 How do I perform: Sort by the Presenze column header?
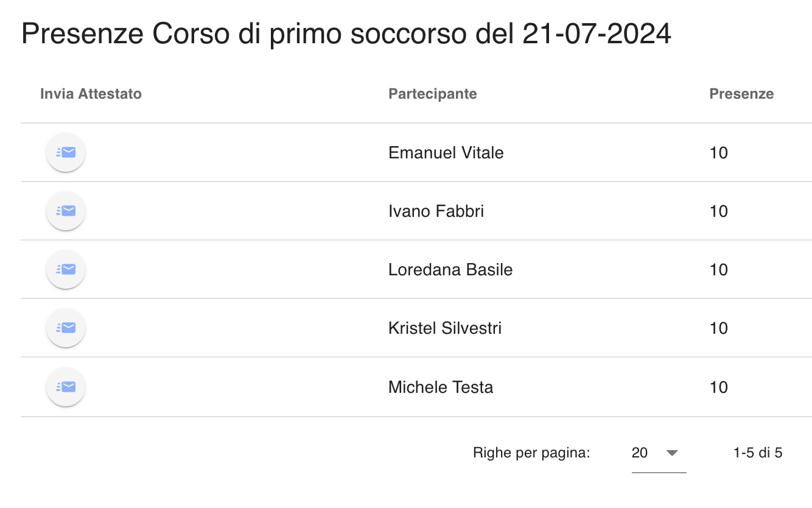point(741,94)
